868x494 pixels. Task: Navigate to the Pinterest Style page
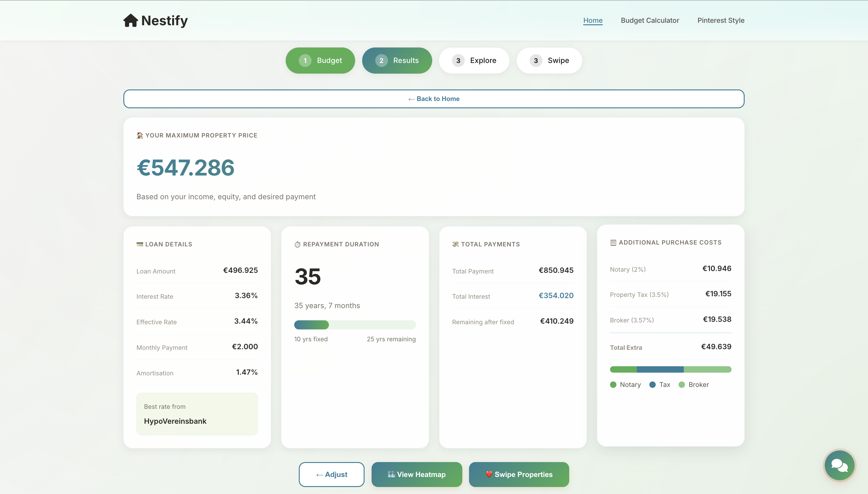[x=721, y=20]
